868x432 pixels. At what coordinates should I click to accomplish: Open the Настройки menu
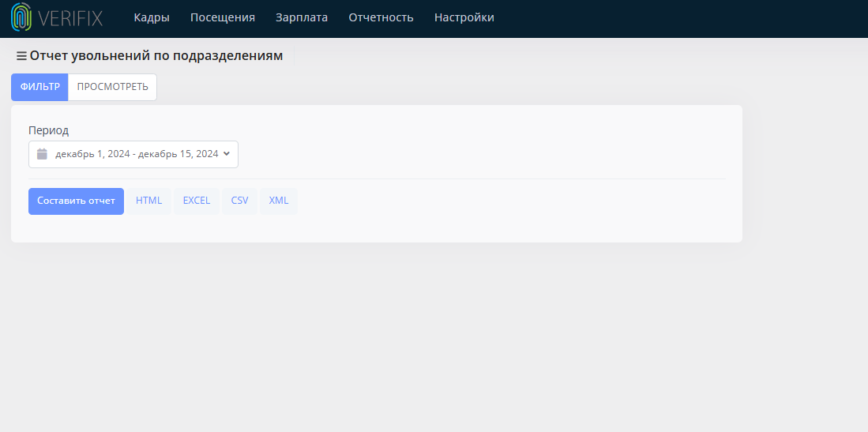coord(464,17)
